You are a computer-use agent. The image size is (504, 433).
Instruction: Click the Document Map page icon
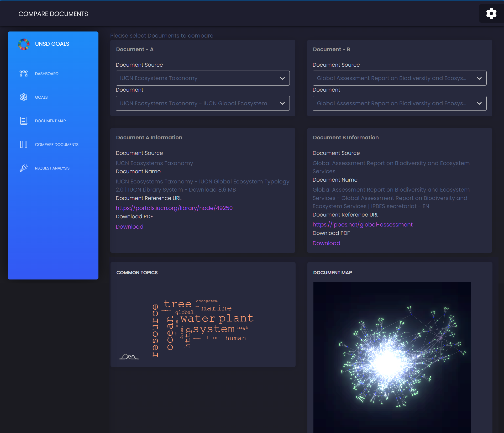pyautogui.click(x=24, y=121)
